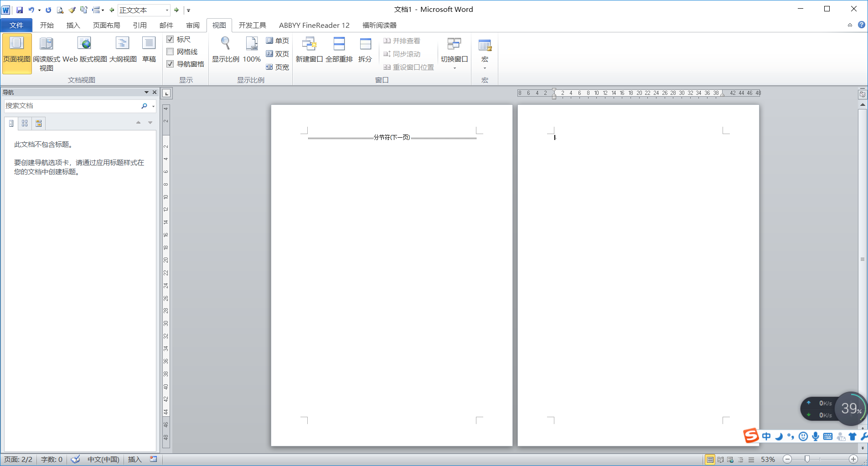Click 拆分 split window

tap(365, 49)
